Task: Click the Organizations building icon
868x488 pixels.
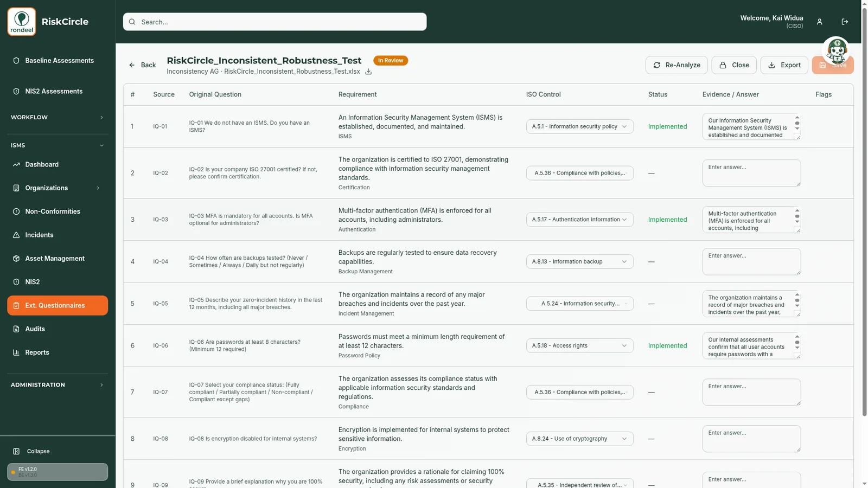Action: [16, 188]
